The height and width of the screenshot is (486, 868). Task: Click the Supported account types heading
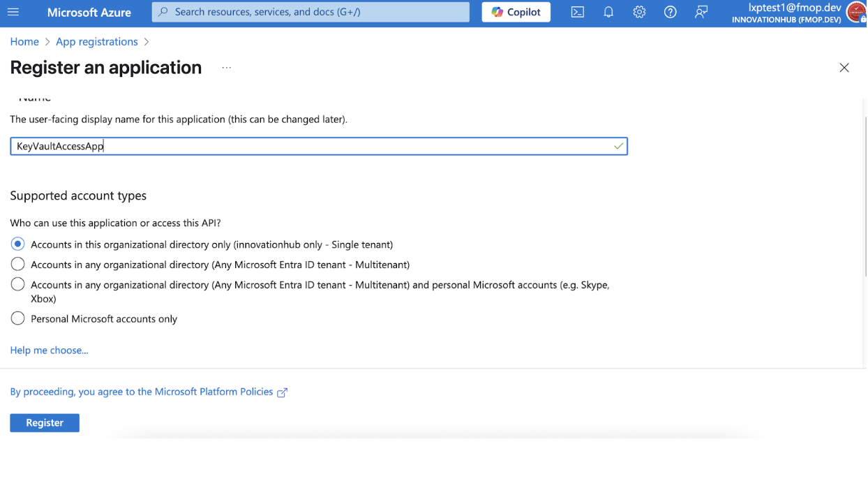pos(78,196)
